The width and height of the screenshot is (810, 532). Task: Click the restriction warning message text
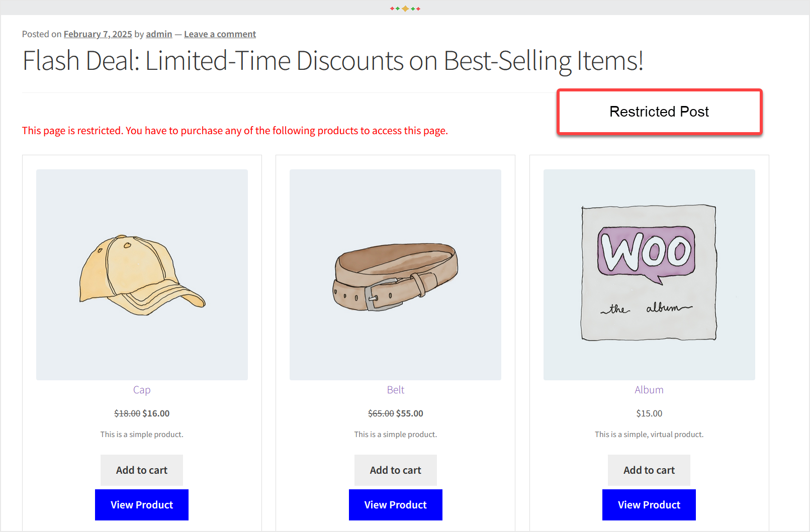[234, 130]
